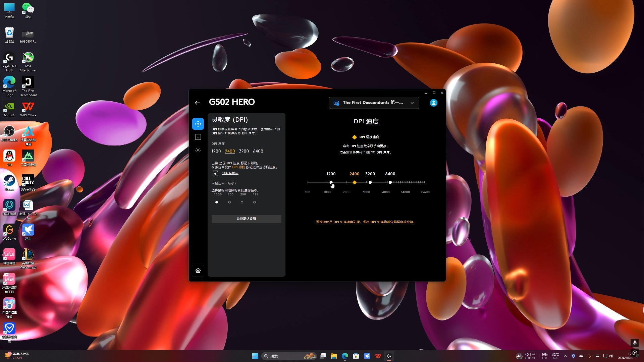Expand The First Descendant profile dropdown
The height and width of the screenshot is (362, 644).
click(x=373, y=103)
